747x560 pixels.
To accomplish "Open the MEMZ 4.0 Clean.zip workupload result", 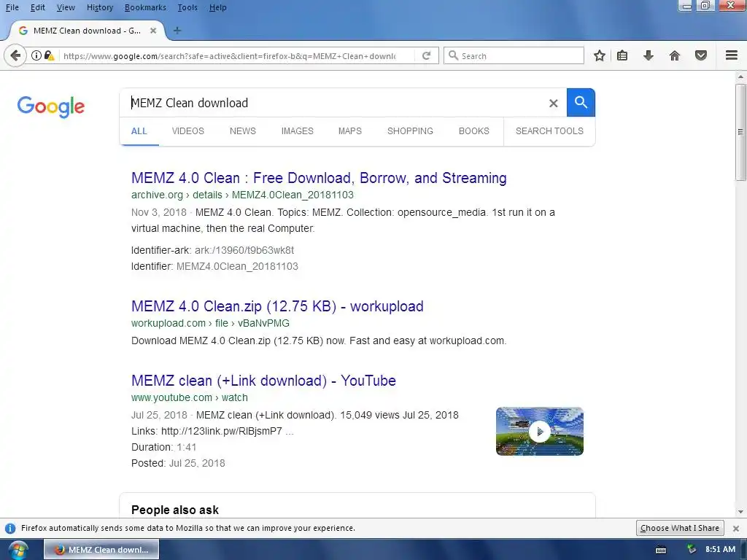I will (x=277, y=306).
